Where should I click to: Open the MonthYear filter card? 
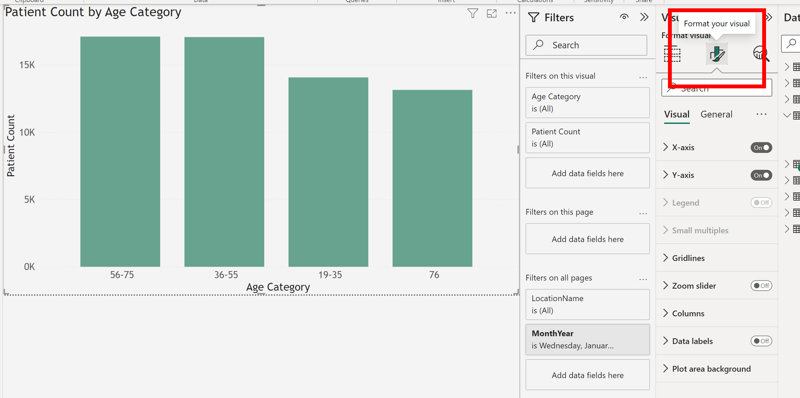pos(587,340)
